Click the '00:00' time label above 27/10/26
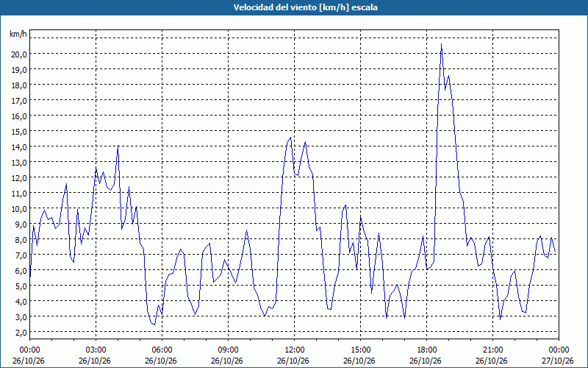Image resolution: width=588 pixels, height=368 pixels. (x=559, y=350)
